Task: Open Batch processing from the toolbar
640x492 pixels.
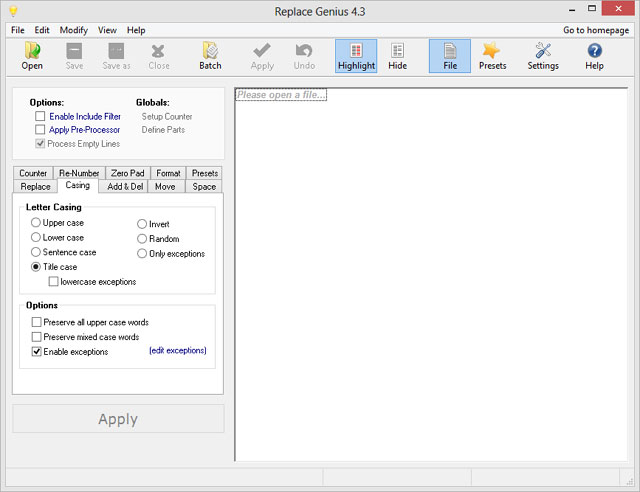Action: click(x=210, y=56)
